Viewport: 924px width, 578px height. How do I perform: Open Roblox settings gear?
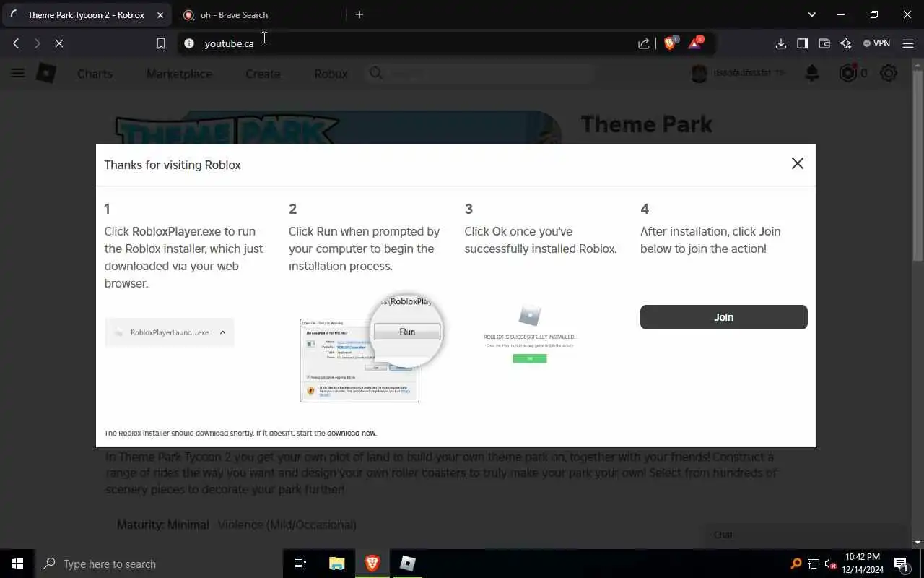point(889,73)
